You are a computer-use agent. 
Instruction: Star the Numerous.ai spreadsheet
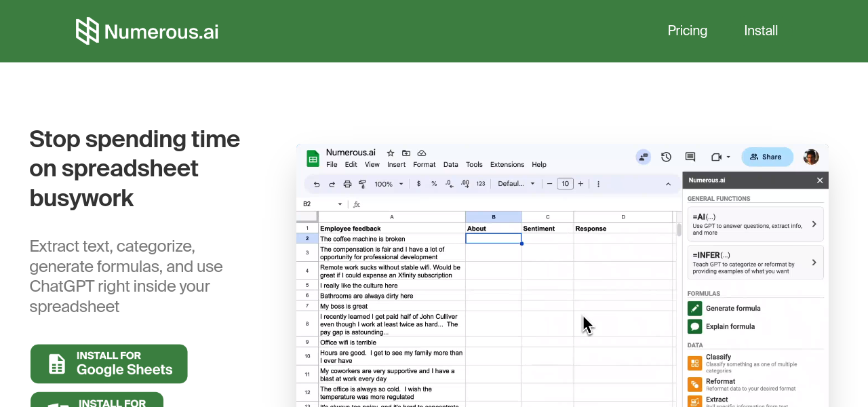pyautogui.click(x=391, y=153)
